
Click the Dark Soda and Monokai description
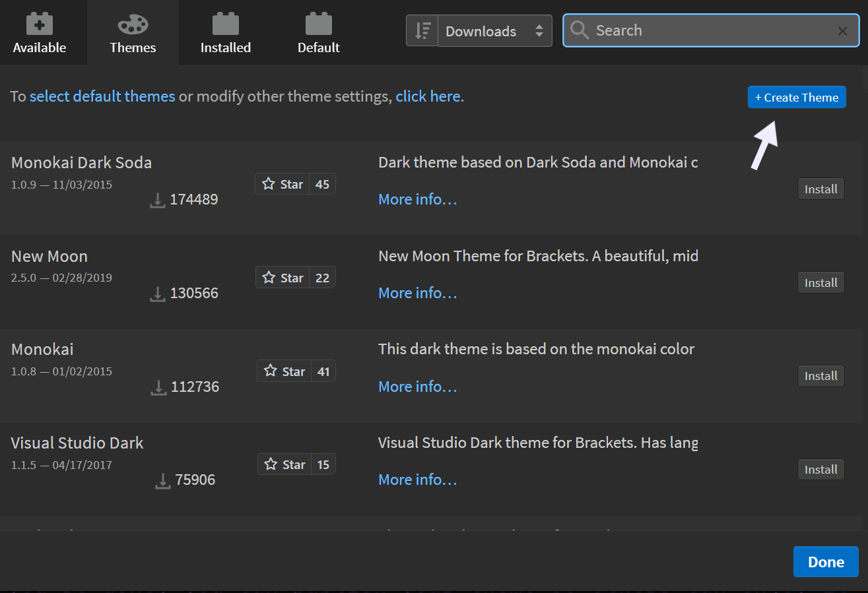(538, 162)
